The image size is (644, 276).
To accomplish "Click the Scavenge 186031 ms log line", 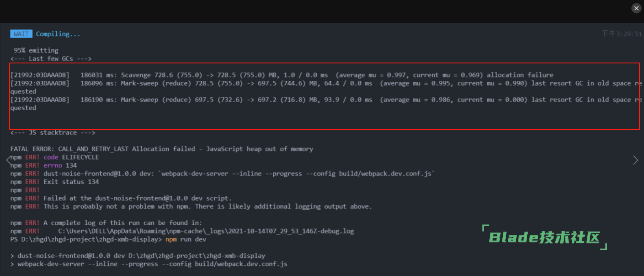I will 282,75.
